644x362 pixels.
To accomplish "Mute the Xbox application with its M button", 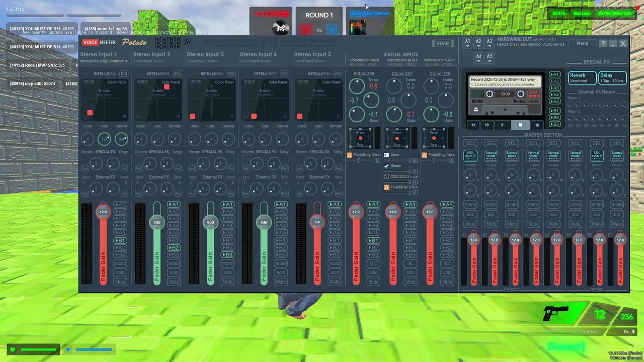I will [415, 161].
